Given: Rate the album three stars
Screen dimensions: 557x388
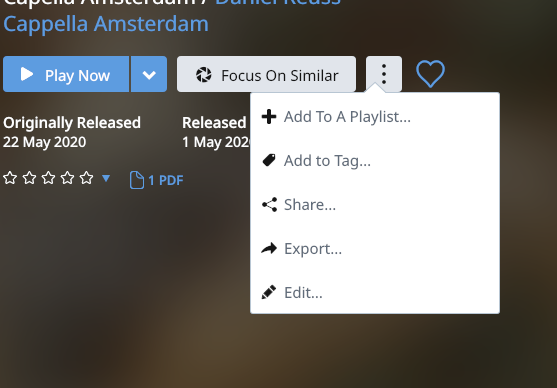Looking at the screenshot, I should (x=48, y=178).
